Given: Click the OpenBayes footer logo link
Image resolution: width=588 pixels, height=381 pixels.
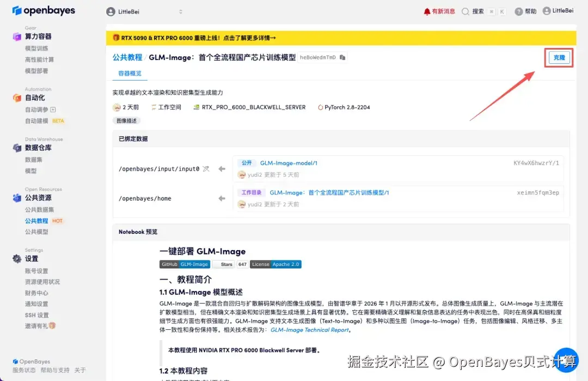Looking at the screenshot, I should pos(31,361).
